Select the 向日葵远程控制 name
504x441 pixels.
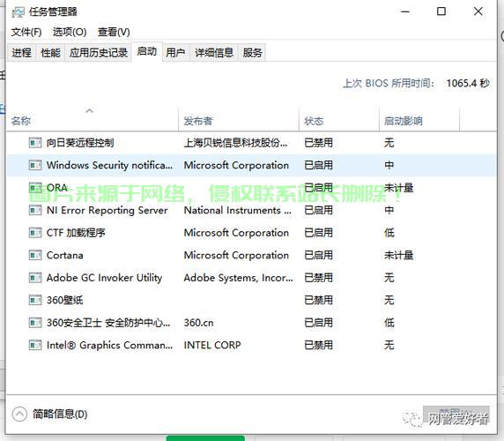click(80, 143)
